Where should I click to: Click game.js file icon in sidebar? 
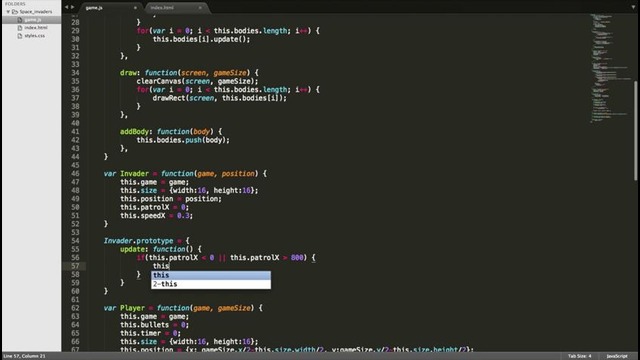(x=20, y=20)
